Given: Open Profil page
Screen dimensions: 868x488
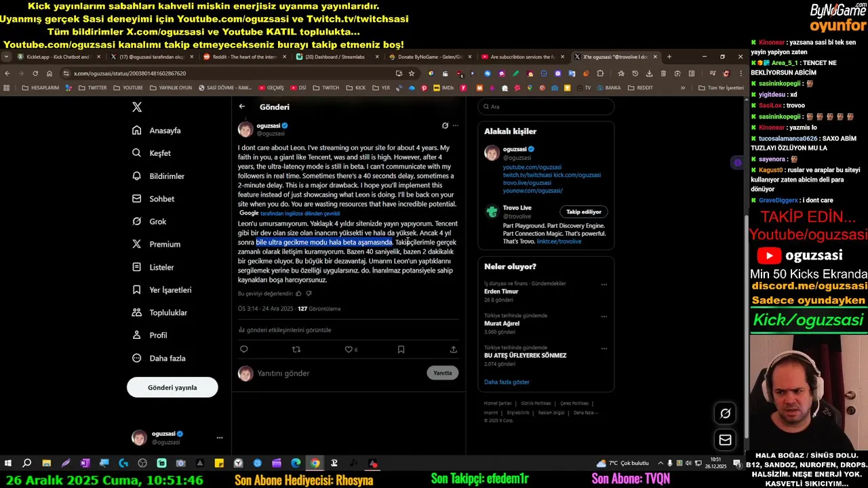Looking at the screenshot, I should [150, 335].
